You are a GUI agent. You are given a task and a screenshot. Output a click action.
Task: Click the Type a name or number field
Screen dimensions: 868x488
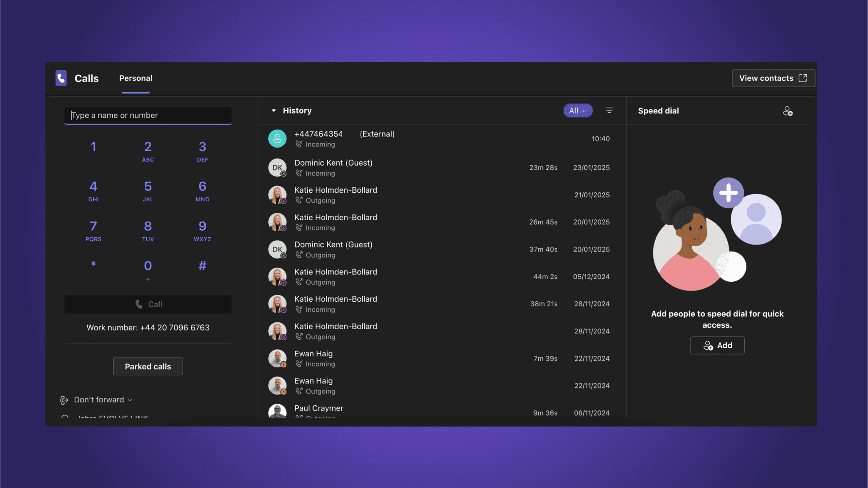tap(147, 115)
